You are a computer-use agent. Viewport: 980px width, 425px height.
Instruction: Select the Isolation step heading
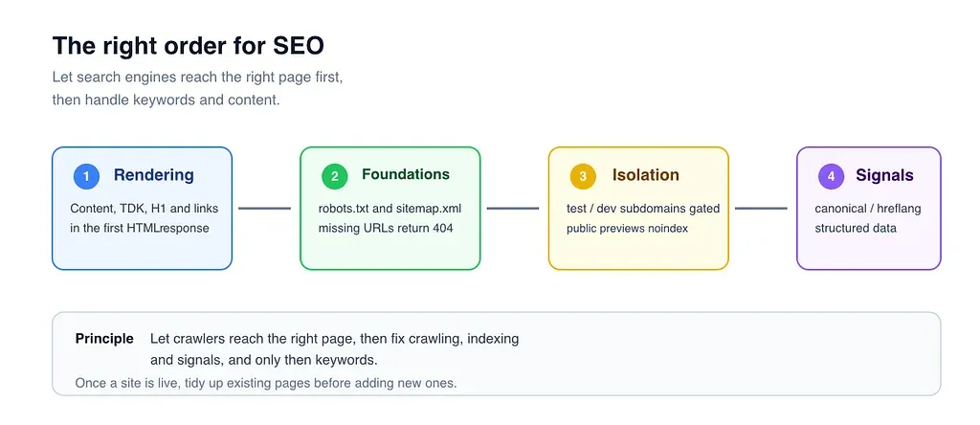point(646,175)
